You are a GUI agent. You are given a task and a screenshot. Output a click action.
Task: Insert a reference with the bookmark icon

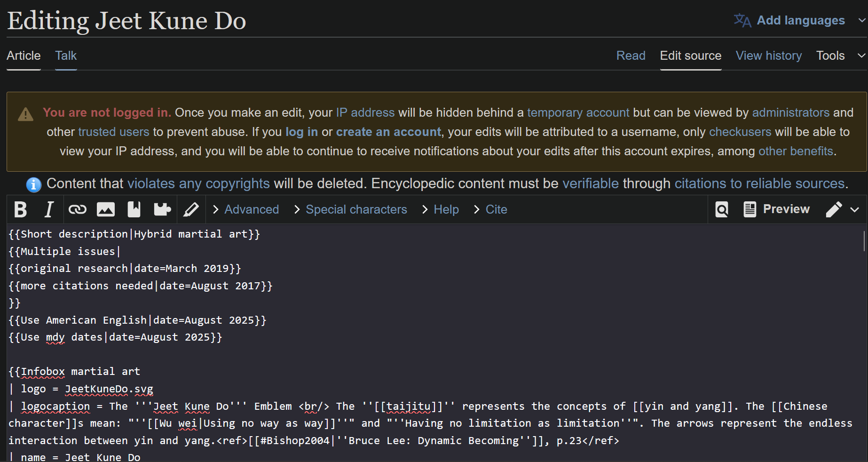(134, 209)
